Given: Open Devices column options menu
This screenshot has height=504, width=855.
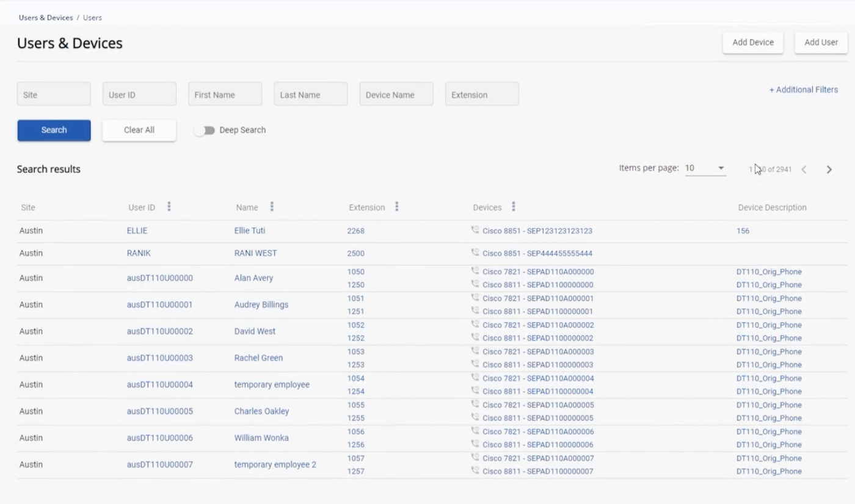Looking at the screenshot, I should pos(514,207).
